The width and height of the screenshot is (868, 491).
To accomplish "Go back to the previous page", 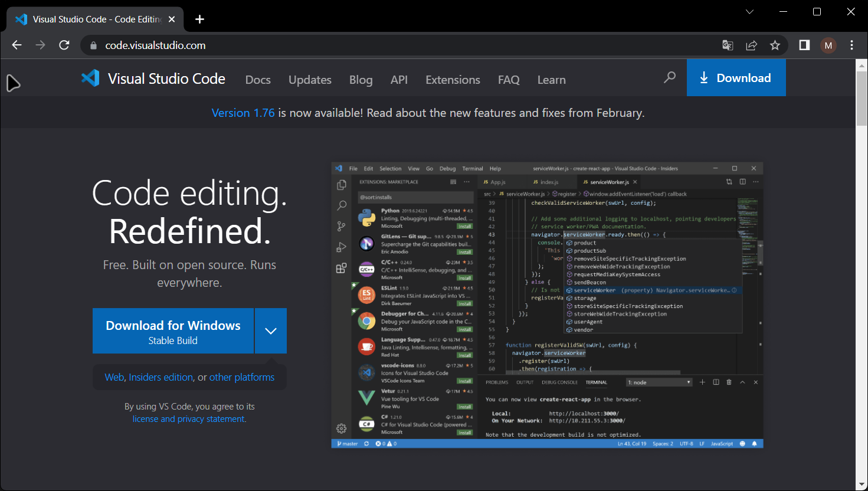I will point(17,45).
